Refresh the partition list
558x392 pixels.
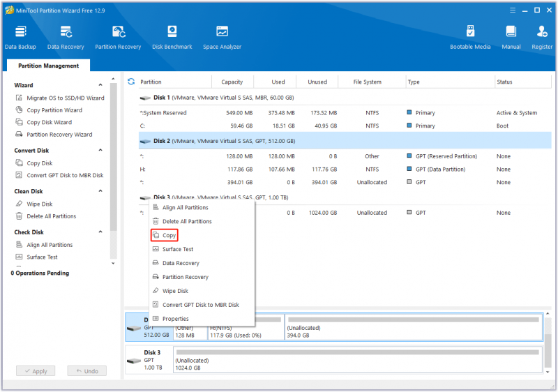131,82
